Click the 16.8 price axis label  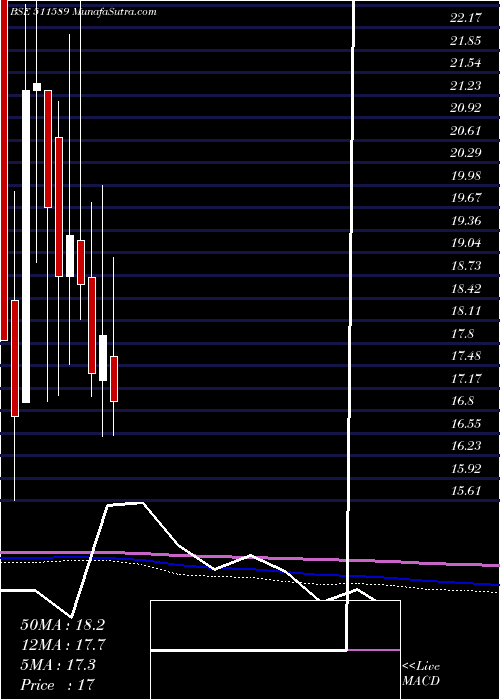click(x=462, y=401)
